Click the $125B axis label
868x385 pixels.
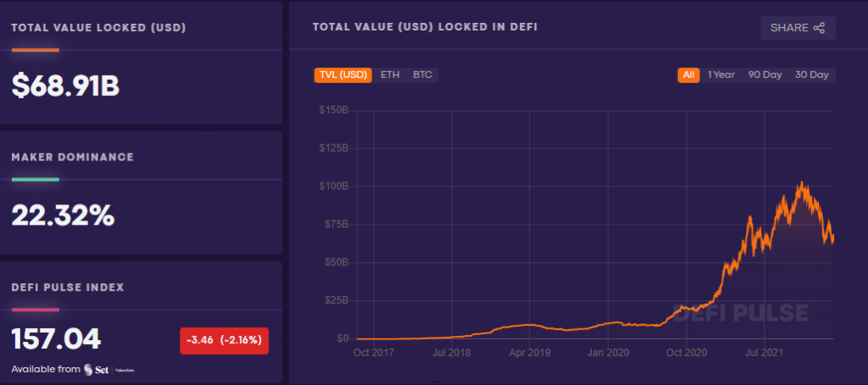point(334,148)
